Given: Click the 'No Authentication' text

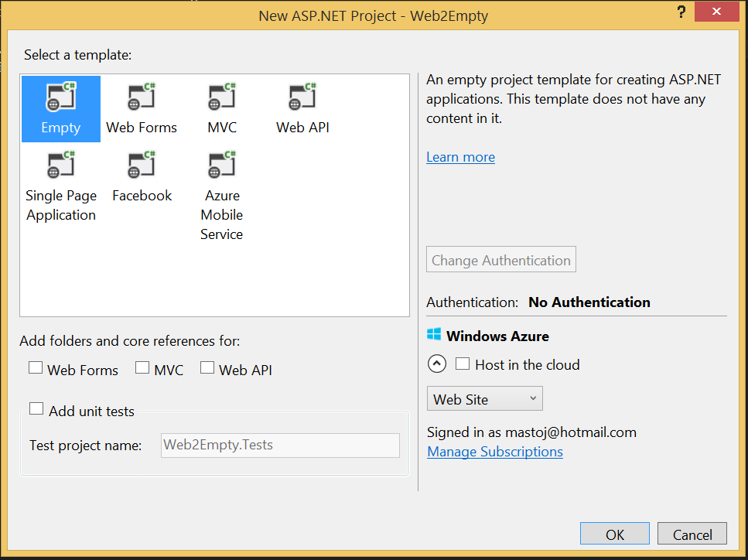Looking at the screenshot, I should tap(589, 302).
